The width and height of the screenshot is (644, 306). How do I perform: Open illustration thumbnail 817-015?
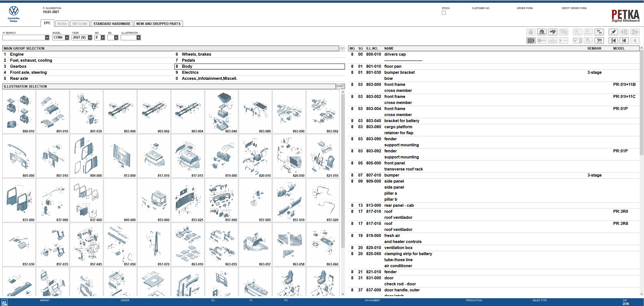pos(188,156)
